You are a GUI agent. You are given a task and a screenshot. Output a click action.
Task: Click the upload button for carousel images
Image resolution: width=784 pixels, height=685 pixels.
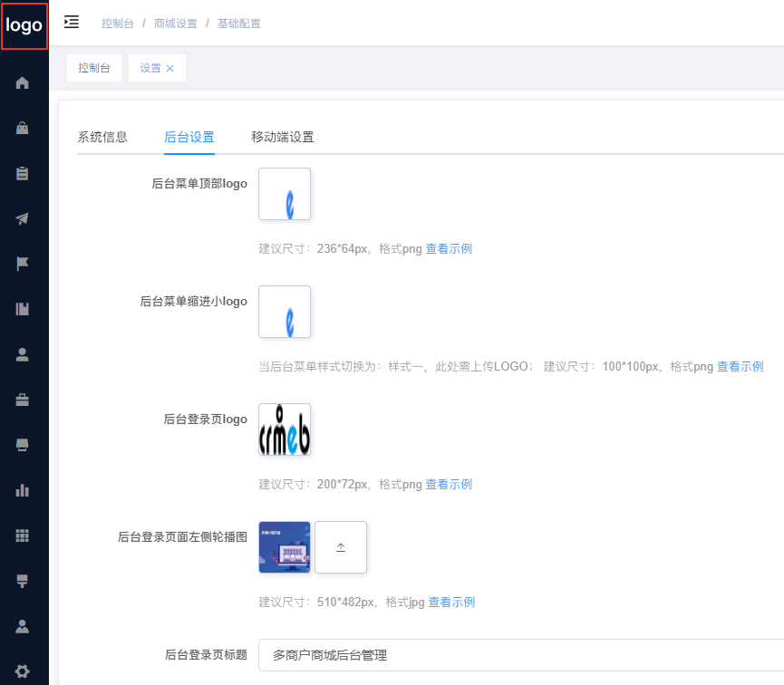341,547
